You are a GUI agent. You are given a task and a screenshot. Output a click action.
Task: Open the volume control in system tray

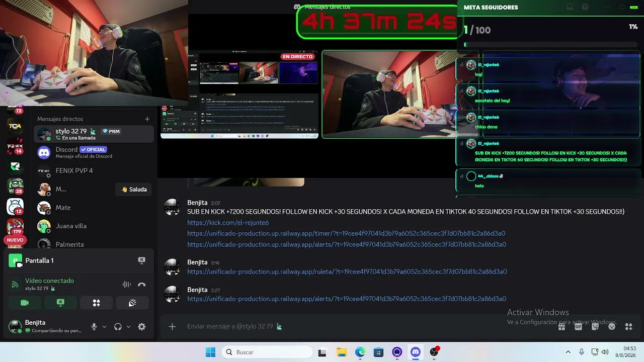pyautogui.click(x=605, y=352)
